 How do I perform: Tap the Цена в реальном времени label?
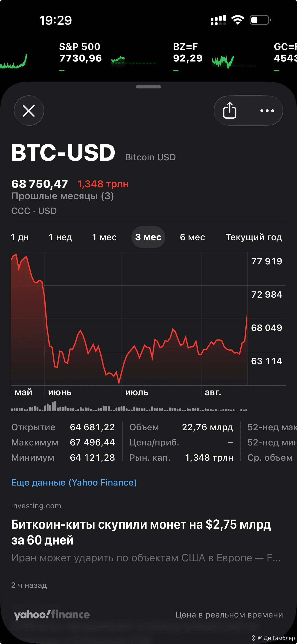tap(229, 615)
